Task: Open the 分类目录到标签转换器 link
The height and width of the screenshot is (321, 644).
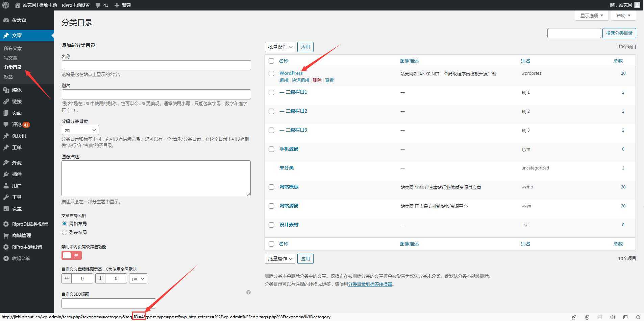Action: tap(370, 284)
